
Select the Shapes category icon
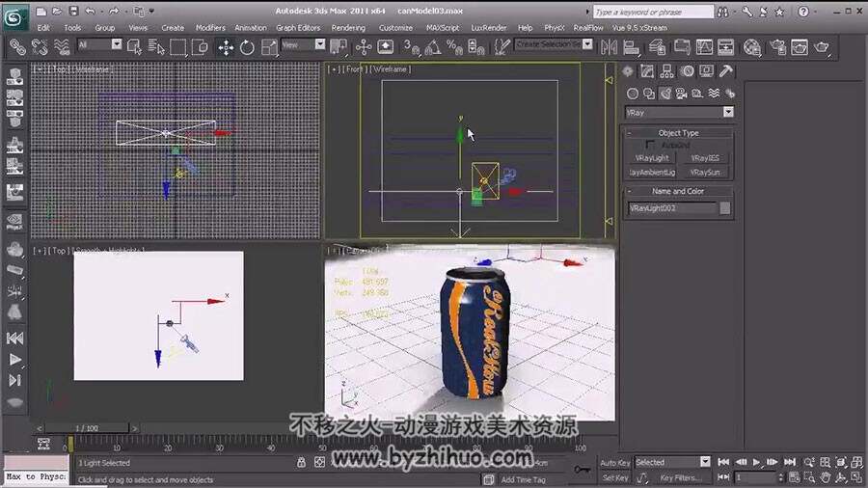click(649, 94)
